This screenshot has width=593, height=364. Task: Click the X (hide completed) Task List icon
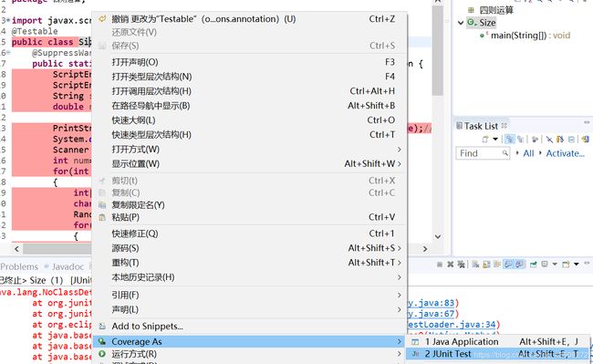point(549,140)
